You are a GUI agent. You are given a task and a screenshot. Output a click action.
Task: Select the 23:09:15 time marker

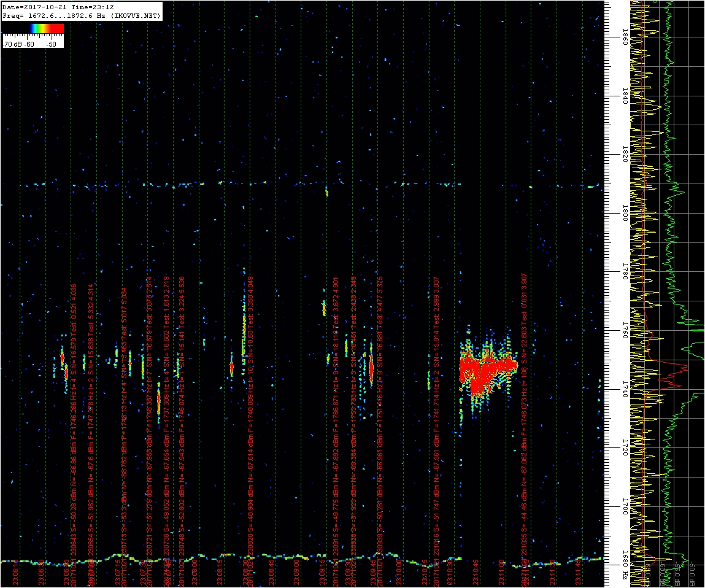point(322,572)
